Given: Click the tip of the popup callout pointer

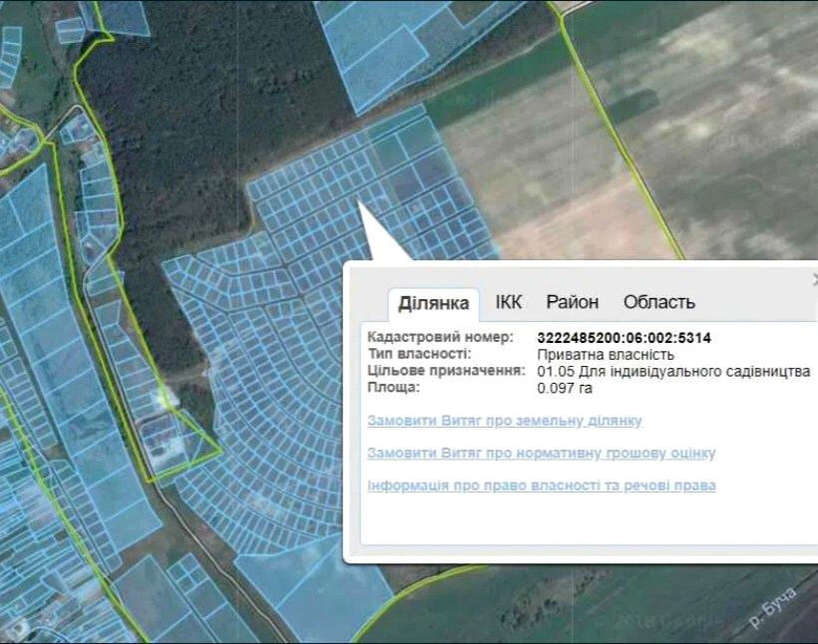Looking at the screenshot, I should [359, 202].
